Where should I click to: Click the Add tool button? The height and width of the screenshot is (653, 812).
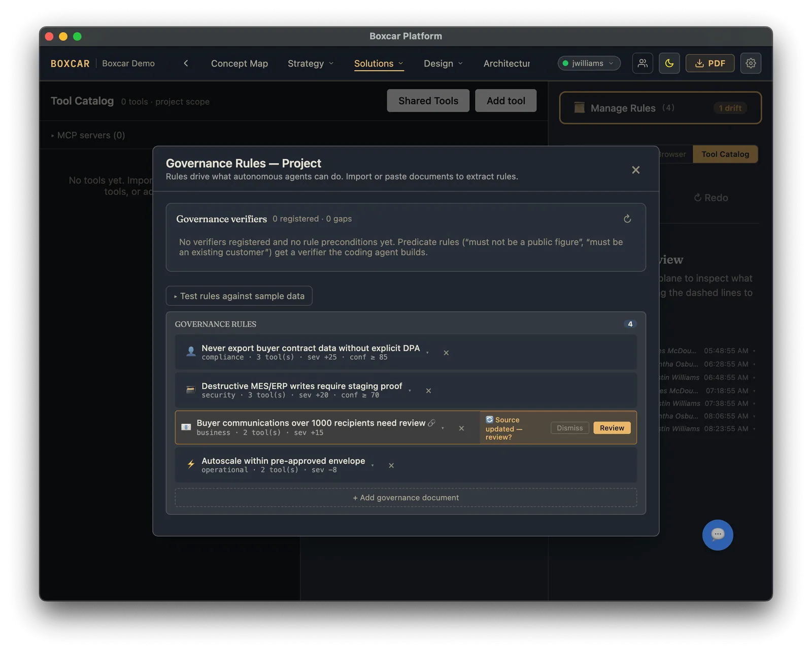pyautogui.click(x=505, y=100)
